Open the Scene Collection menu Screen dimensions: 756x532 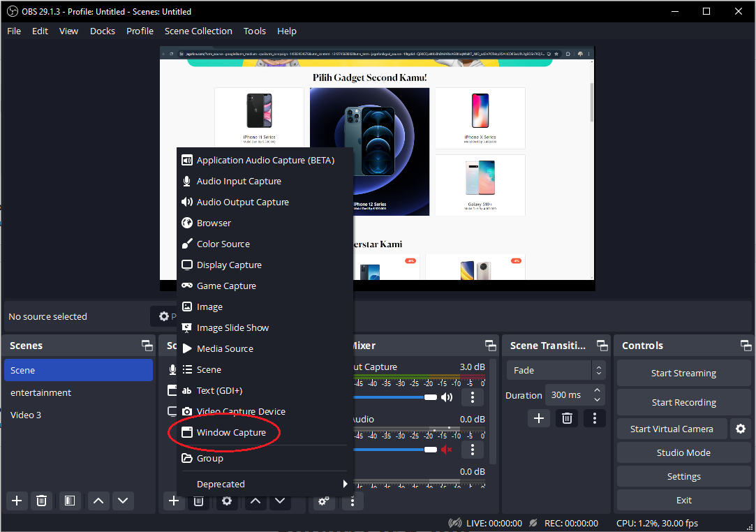coord(198,31)
